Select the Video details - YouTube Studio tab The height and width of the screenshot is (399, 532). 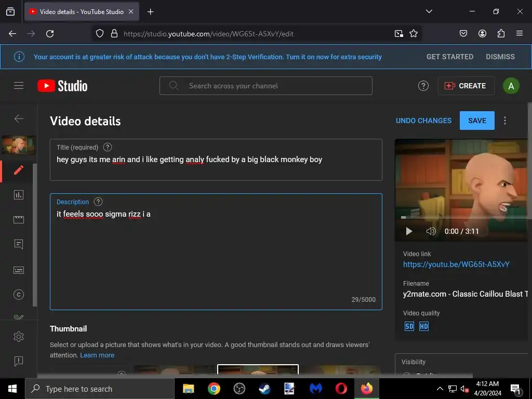click(82, 11)
